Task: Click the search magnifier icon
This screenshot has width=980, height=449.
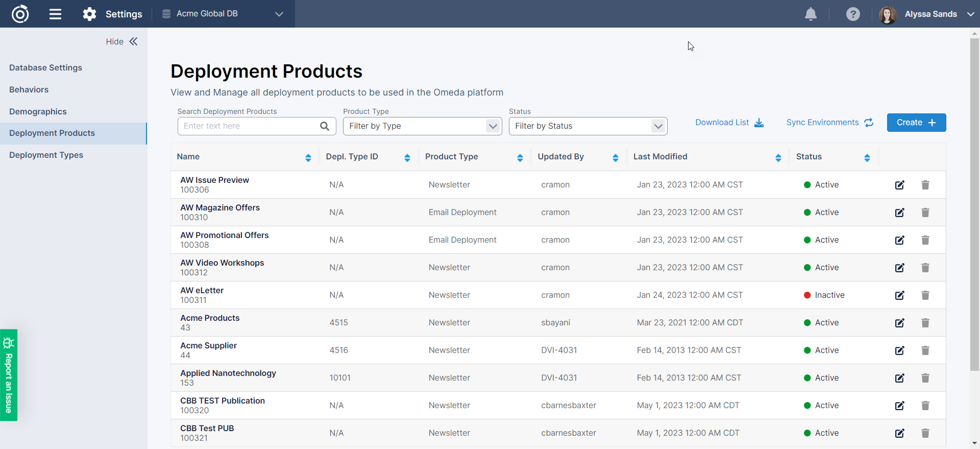Action: [325, 126]
